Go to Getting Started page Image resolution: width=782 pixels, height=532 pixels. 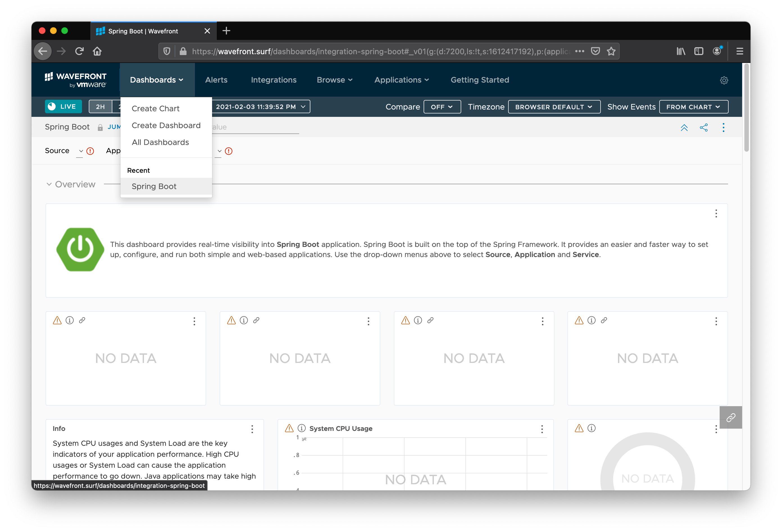point(479,80)
